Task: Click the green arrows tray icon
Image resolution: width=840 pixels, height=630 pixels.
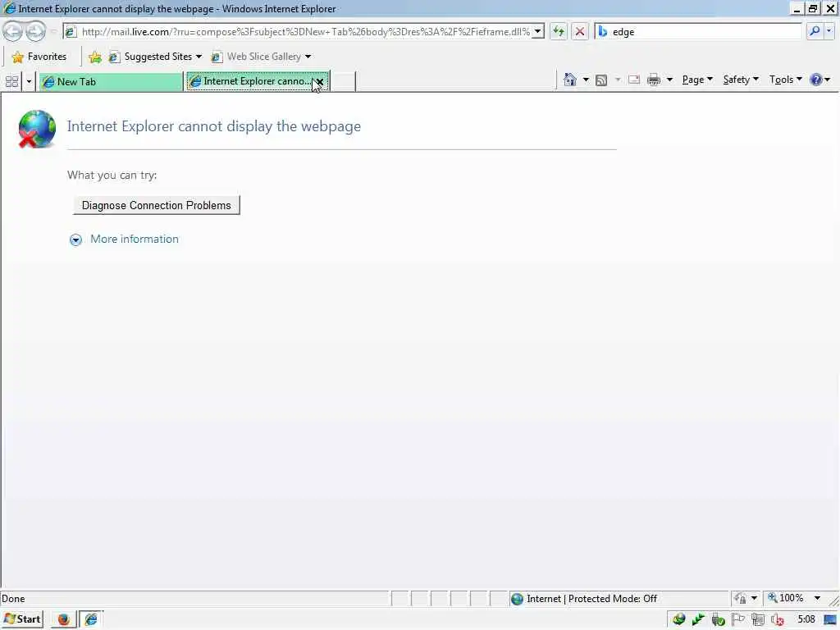Action: (x=698, y=619)
